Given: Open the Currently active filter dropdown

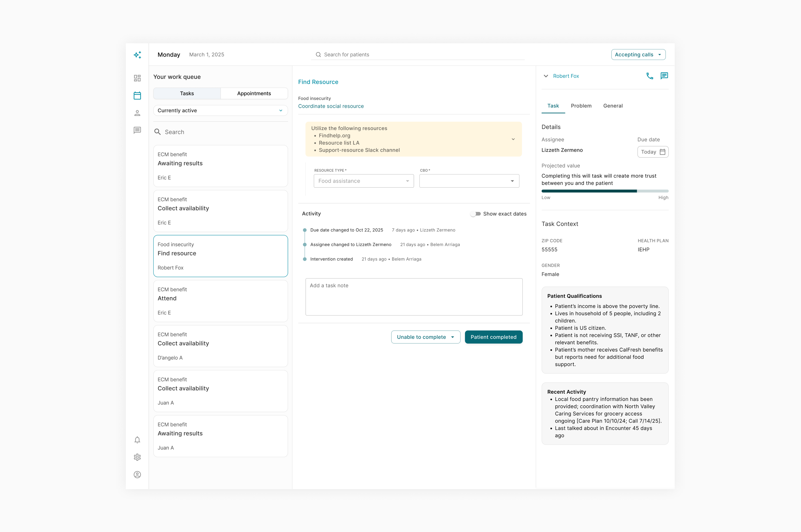Looking at the screenshot, I should point(220,111).
